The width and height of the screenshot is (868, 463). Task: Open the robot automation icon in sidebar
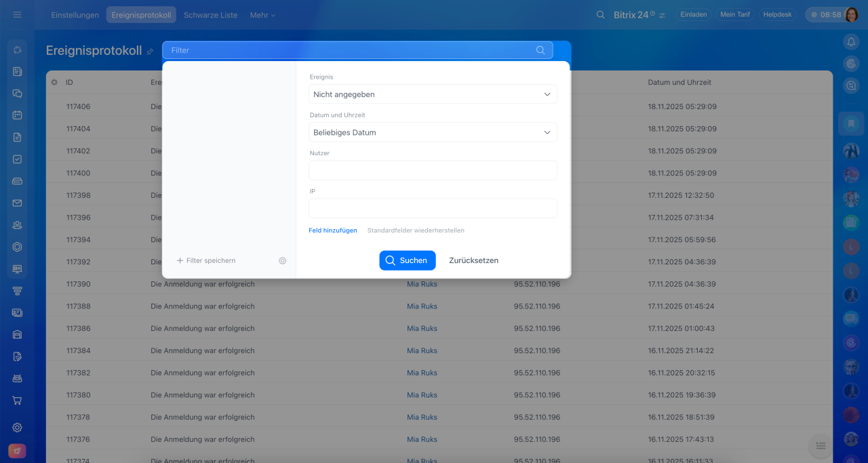pyautogui.click(x=18, y=378)
